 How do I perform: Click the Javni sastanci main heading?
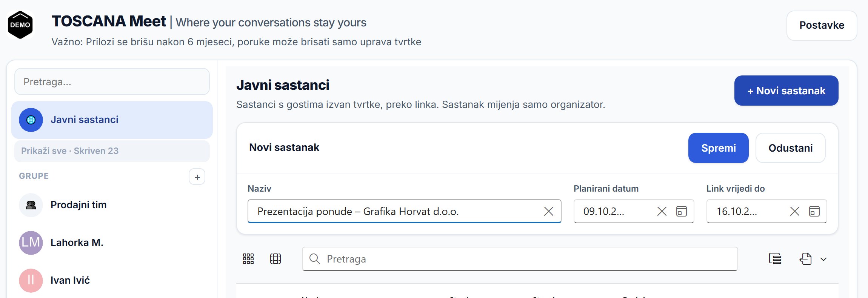[x=283, y=85]
